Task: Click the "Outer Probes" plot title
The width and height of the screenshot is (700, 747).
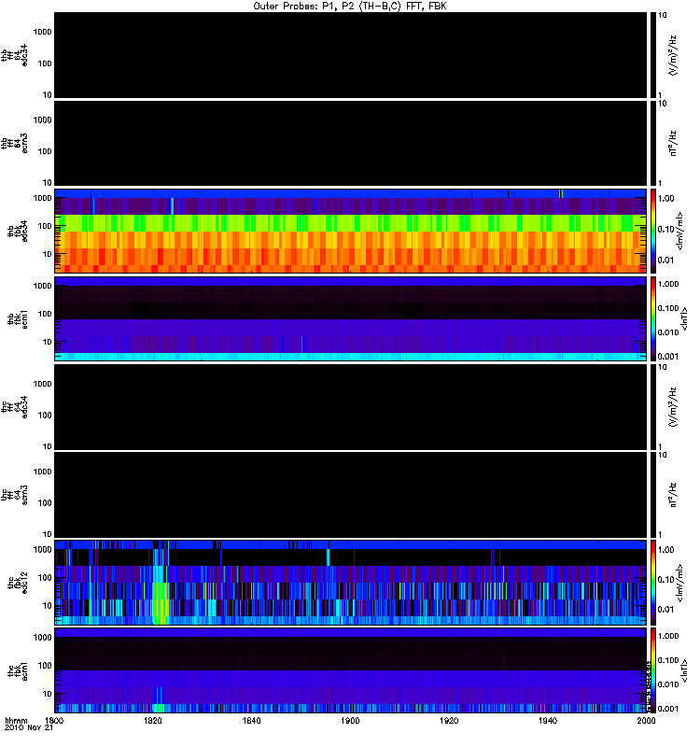Action: pos(350,6)
